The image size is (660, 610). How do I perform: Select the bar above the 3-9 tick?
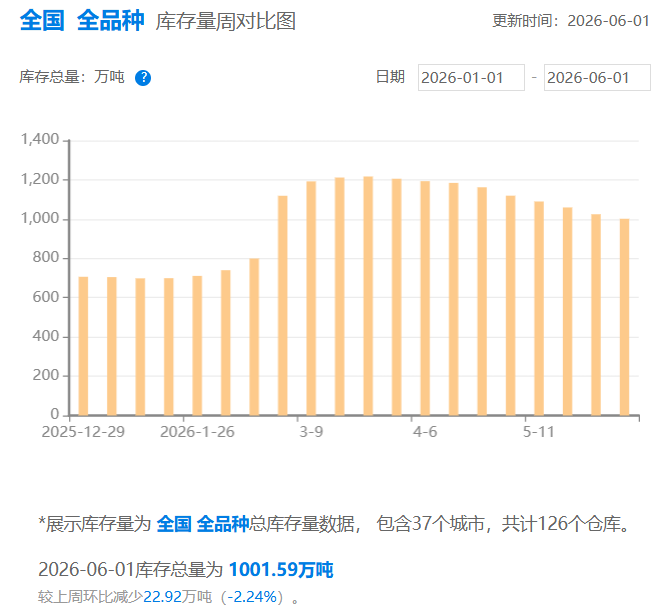tap(311, 298)
